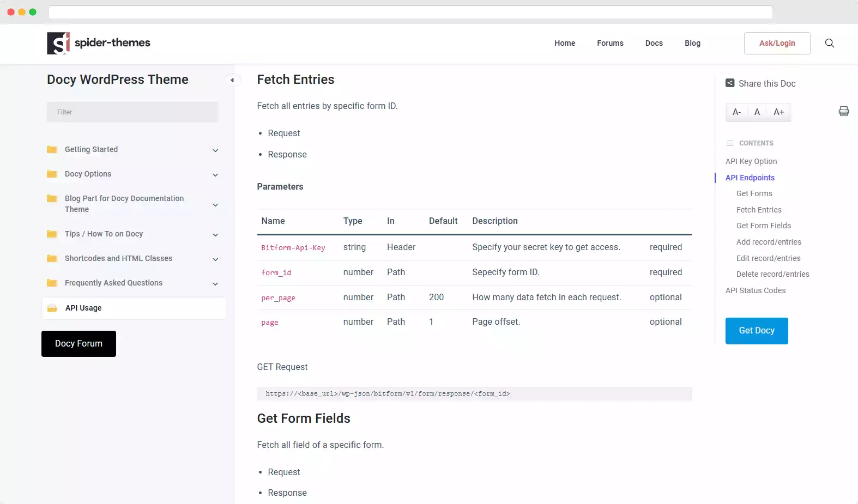Click the Tips / How To folder icon
This screenshot has width=858, height=504.
[52, 234]
